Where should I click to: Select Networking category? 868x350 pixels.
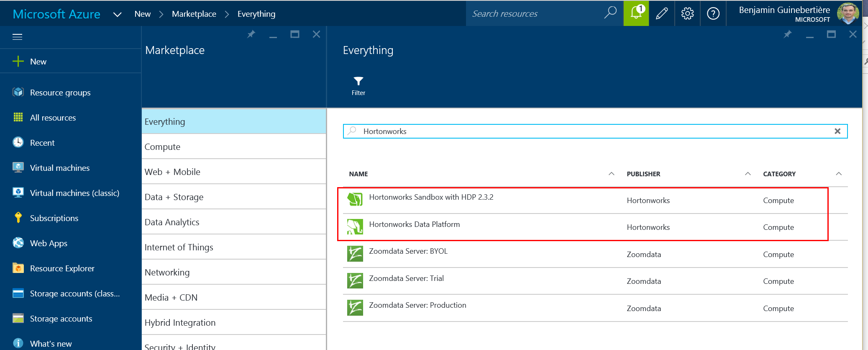coord(234,272)
